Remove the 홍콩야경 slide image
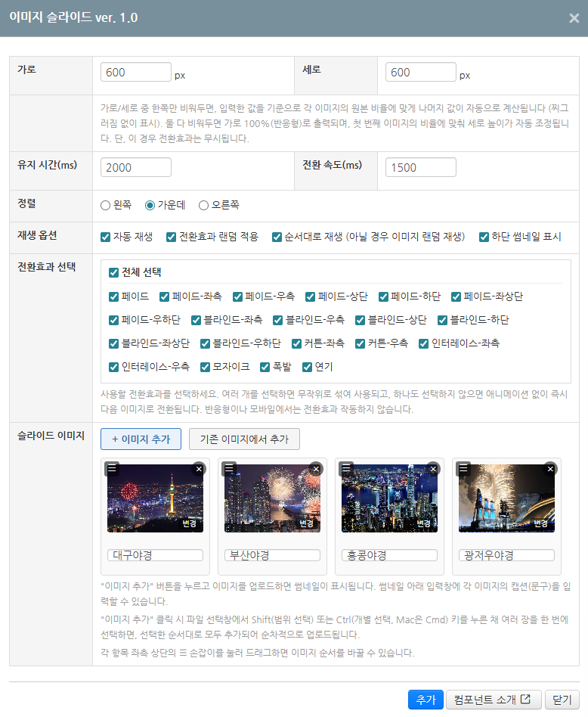 [433, 469]
